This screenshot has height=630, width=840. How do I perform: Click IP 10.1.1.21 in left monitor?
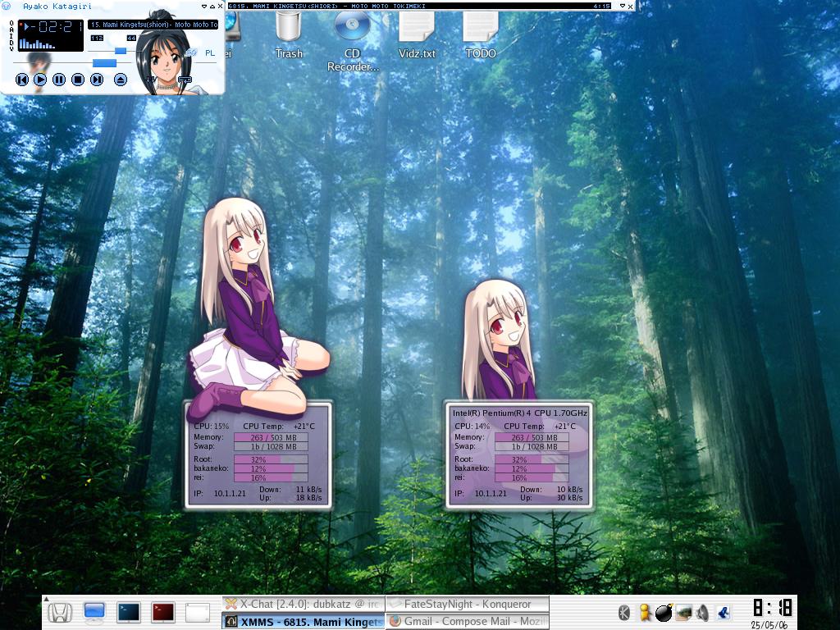[x=220, y=493]
